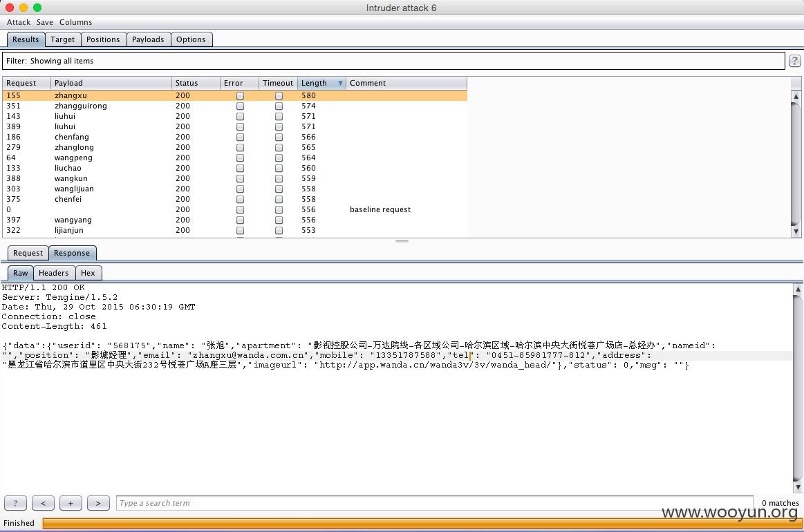Viewport: 804px width, 532px height.
Task: Click the orange attack progress bar
Action: click(x=422, y=523)
